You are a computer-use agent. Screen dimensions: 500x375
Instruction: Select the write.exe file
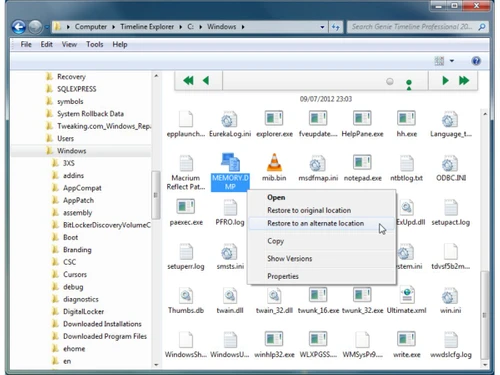point(406,345)
